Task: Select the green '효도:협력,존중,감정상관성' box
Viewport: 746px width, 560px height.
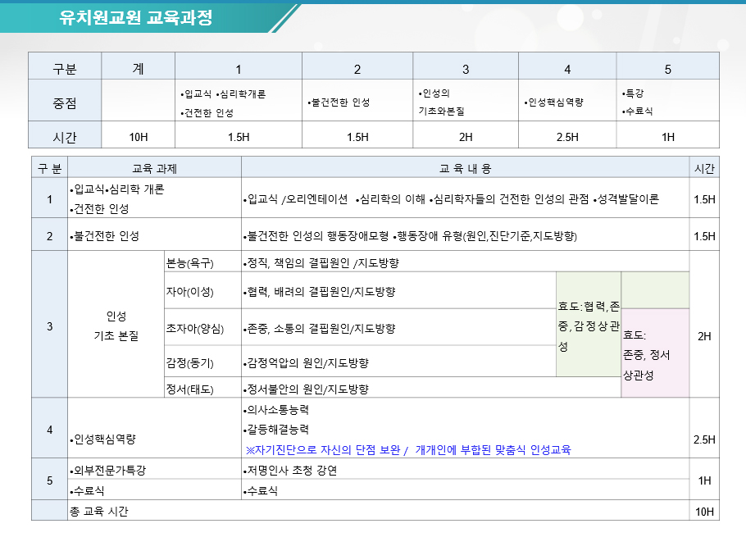Action: pyautogui.click(x=589, y=325)
